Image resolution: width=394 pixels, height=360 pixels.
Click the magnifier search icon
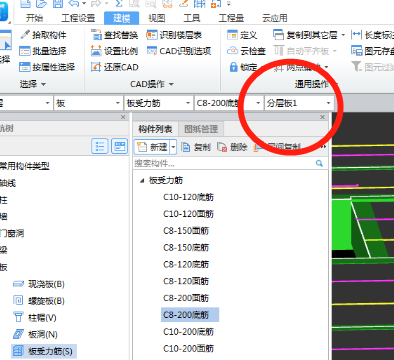[x=319, y=163]
